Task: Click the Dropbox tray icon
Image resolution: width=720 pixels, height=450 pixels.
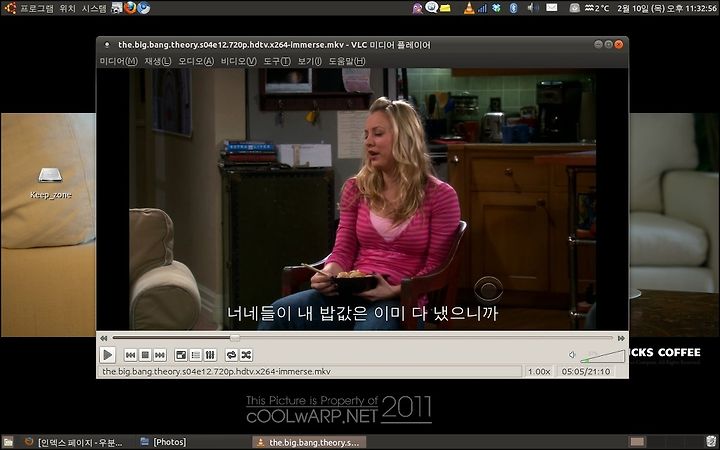Action: (x=496, y=8)
